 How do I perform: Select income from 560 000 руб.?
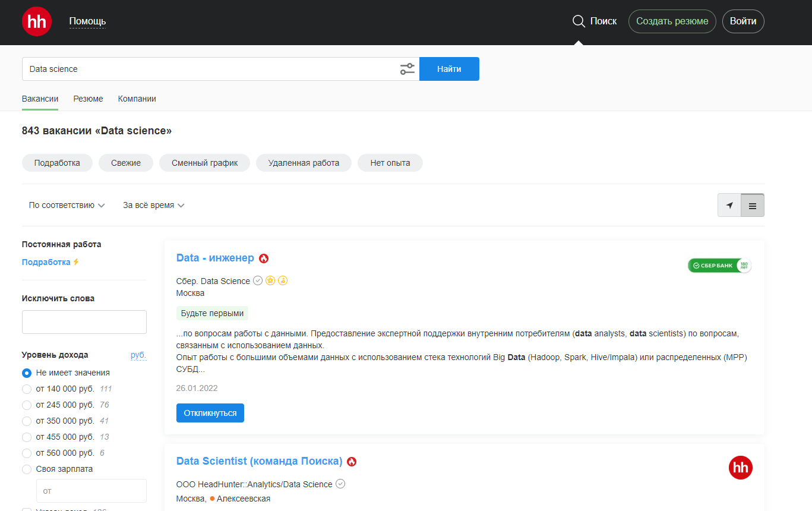point(27,453)
